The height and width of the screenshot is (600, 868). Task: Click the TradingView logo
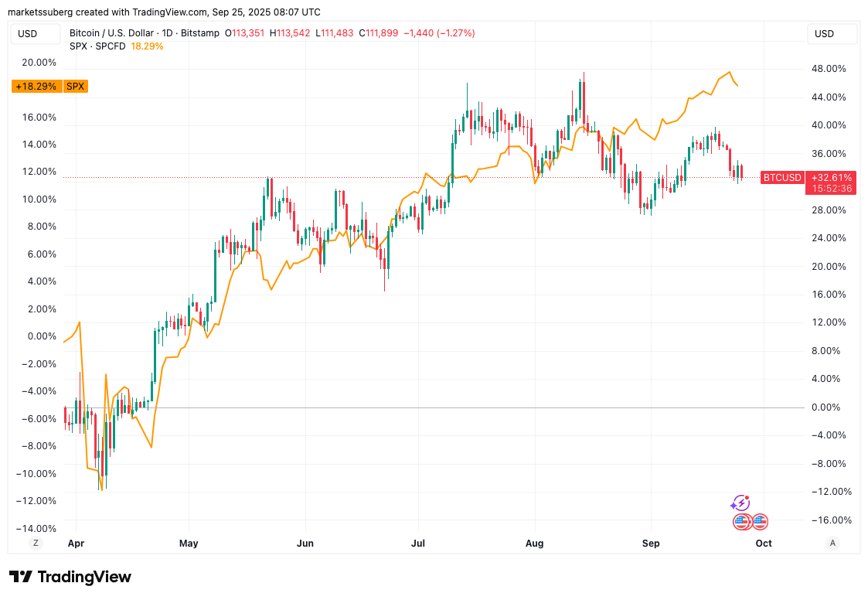(x=70, y=577)
